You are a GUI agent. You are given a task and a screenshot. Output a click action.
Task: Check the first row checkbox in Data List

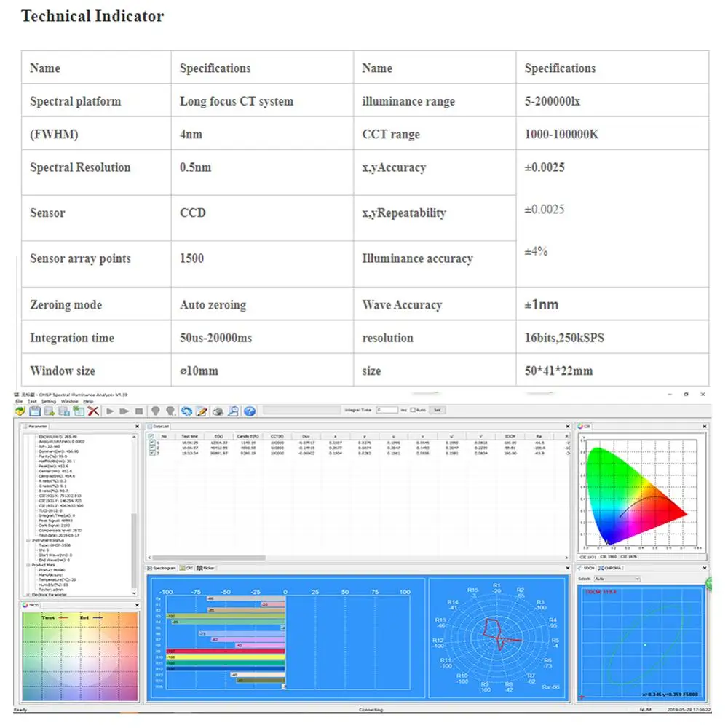coord(151,443)
